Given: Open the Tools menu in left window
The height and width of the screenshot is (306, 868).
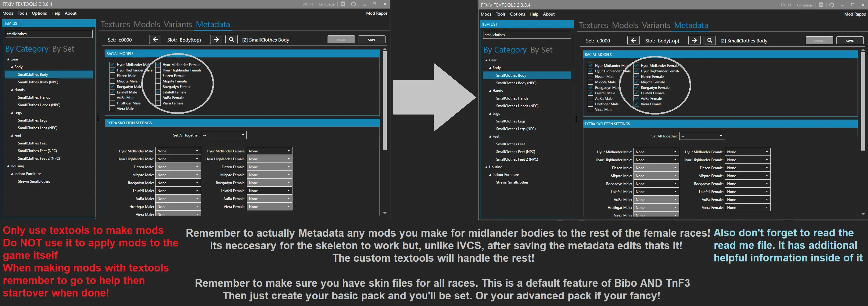Looking at the screenshot, I should tap(23, 13).
